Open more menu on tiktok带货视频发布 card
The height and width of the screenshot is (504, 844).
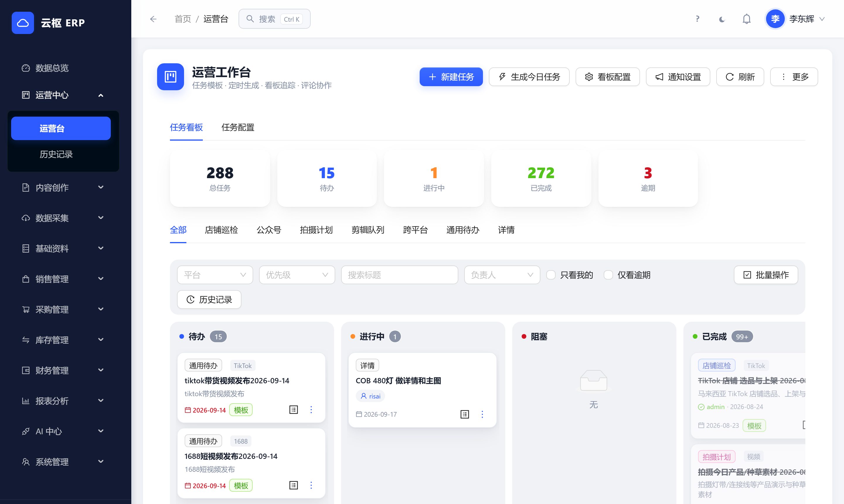(311, 410)
